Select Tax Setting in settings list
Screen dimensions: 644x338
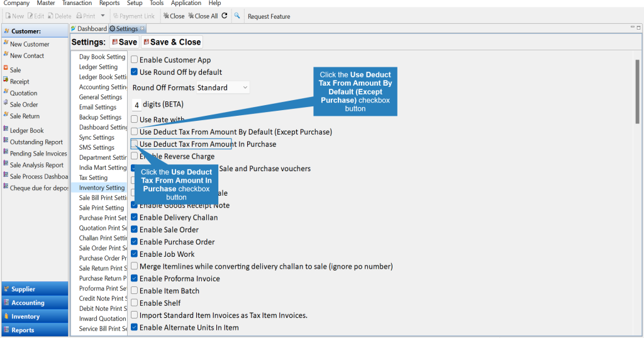[x=93, y=177]
